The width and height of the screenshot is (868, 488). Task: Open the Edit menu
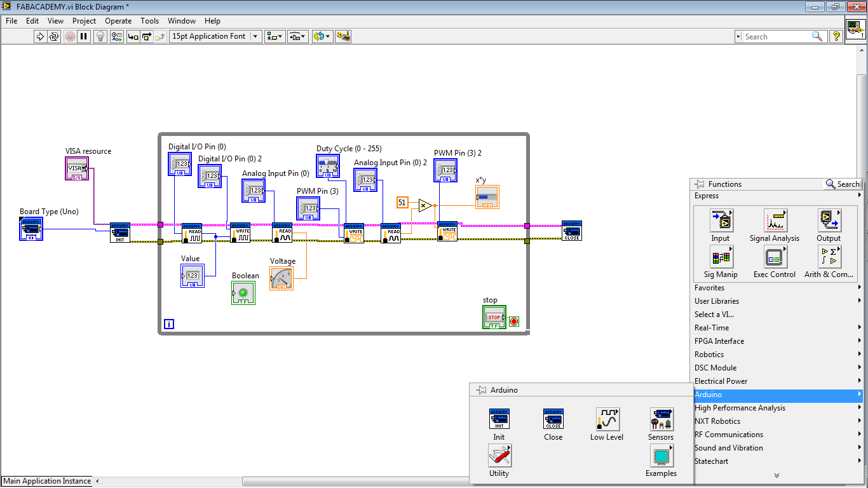point(32,21)
